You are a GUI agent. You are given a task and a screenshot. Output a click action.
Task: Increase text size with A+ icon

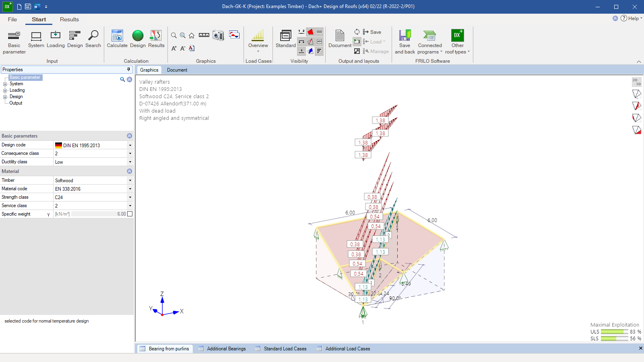click(174, 48)
